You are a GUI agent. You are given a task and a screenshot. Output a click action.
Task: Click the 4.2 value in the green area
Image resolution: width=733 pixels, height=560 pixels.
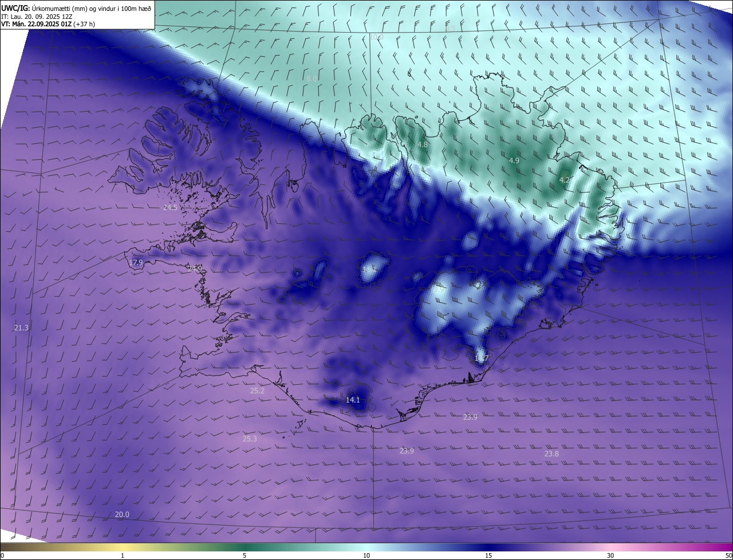[564, 180]
